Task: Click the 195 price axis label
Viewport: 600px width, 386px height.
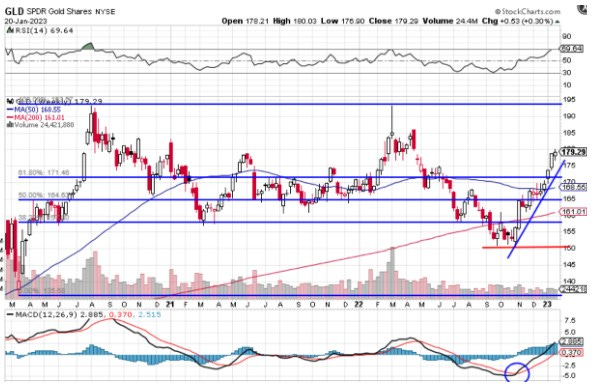Action: click(x=569, y=99)
